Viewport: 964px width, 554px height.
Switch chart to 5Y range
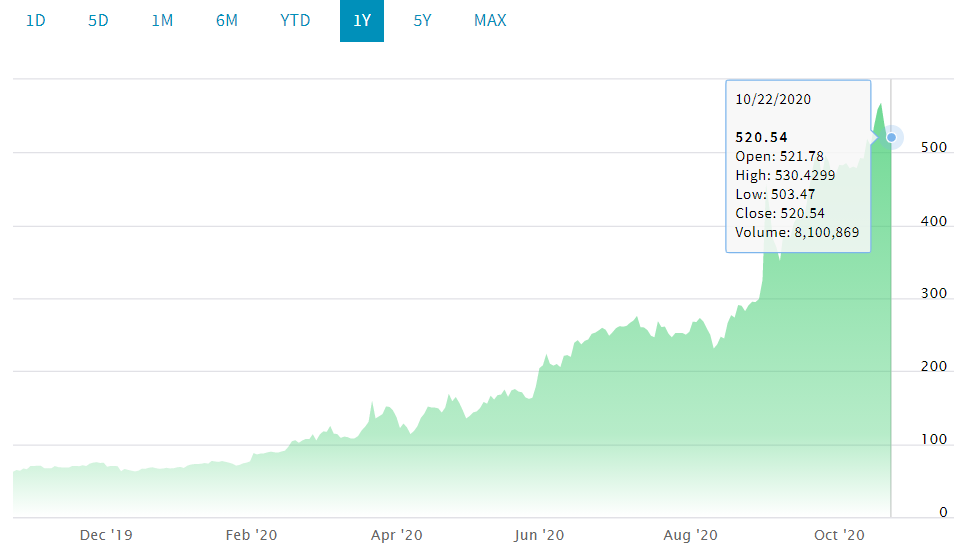(422, 20)
